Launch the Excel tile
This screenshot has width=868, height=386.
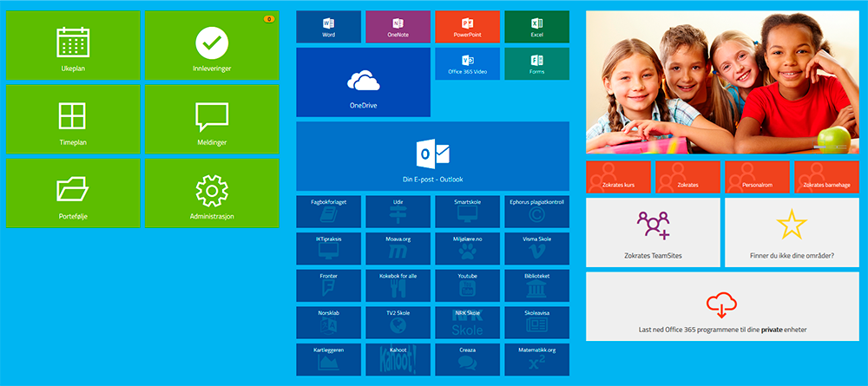[537, 27]
